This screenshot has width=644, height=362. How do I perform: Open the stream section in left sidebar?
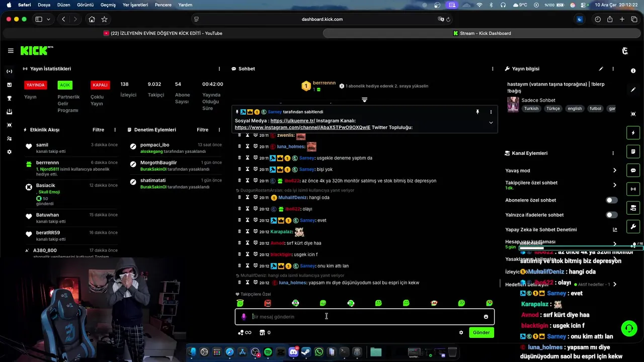click(9, 71)
